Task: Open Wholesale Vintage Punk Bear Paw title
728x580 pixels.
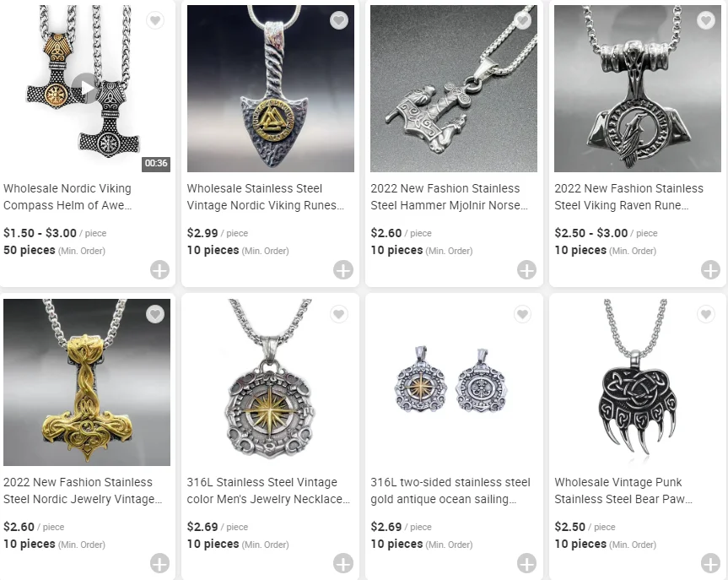Action: click(623, 491)
